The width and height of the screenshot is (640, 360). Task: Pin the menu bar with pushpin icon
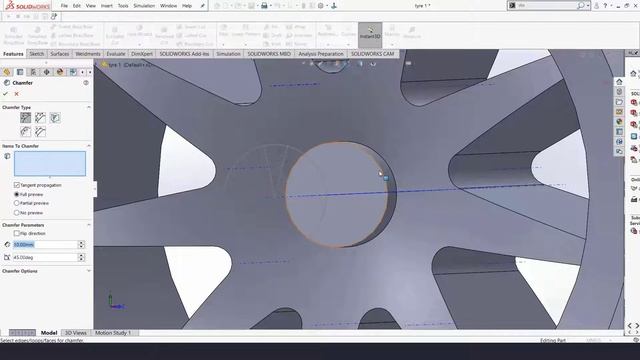pos(202,6)
